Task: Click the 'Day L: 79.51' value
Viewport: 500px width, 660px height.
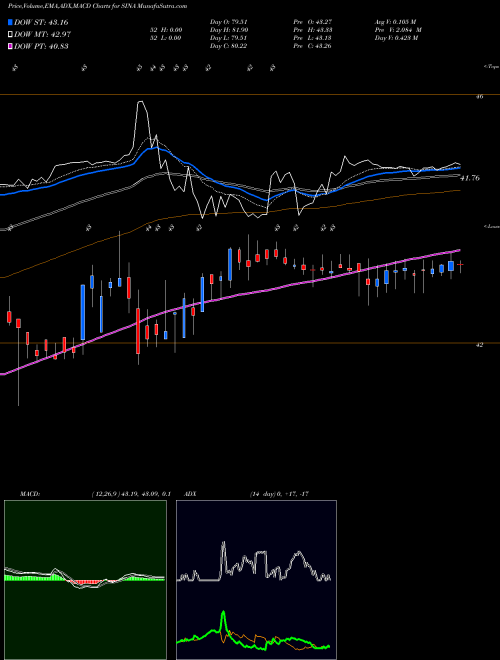Action: click(x=228, y=38)
